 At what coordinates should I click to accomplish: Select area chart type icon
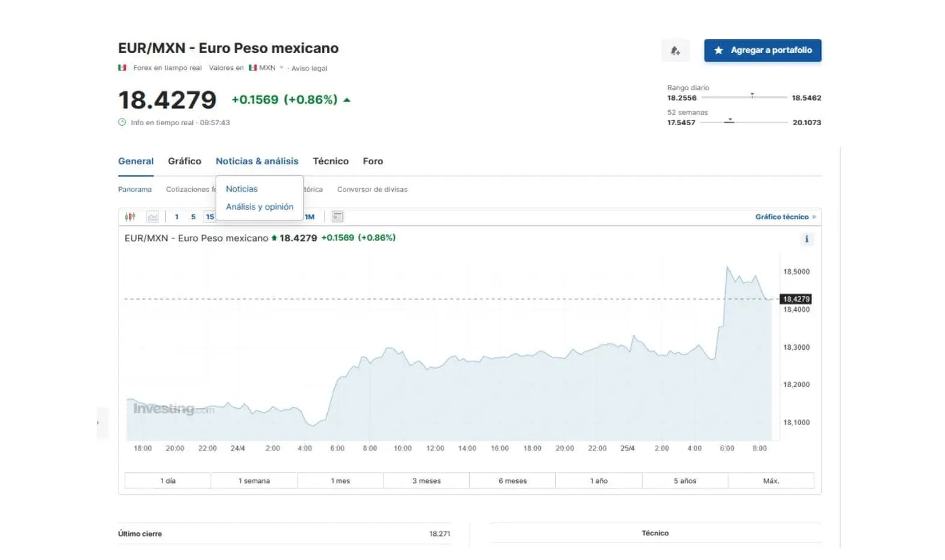(x=152, y=217)
